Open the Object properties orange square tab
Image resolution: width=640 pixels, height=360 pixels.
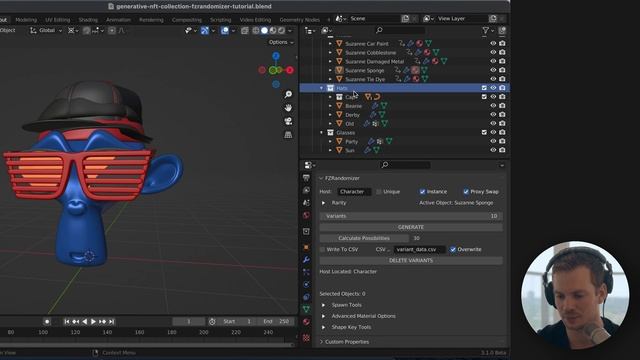(x=306, y=247)
